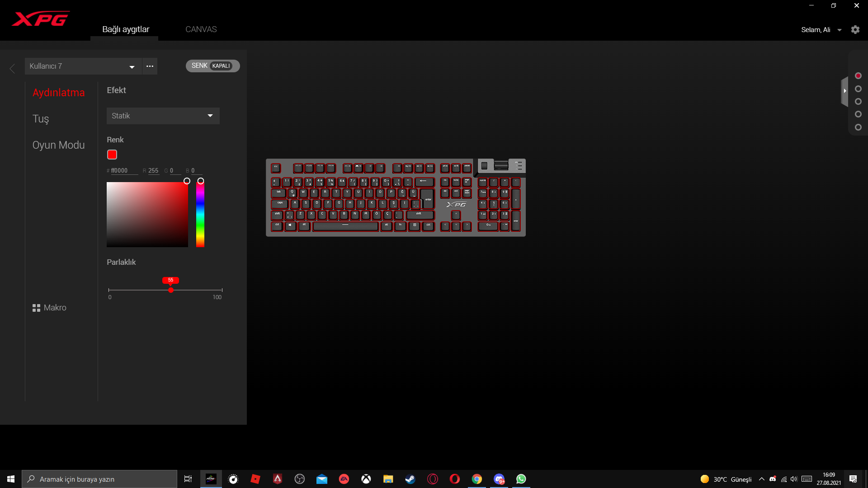
Task: Launch Google Chrome from taskbar
Action: coord(476,479)
